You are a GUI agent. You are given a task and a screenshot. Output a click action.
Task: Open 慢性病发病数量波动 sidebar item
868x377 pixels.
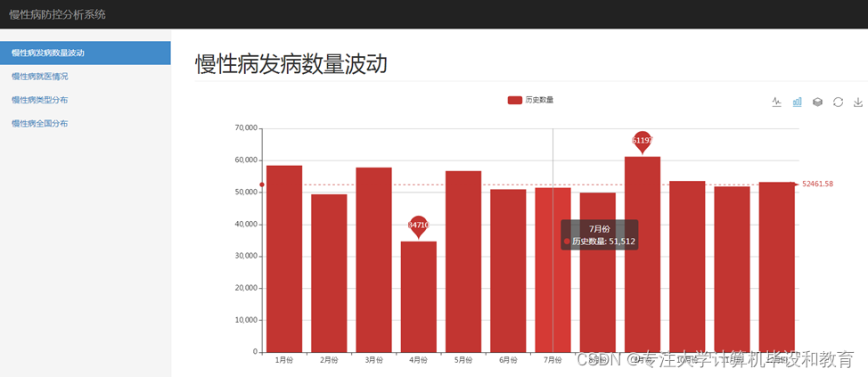86,53
